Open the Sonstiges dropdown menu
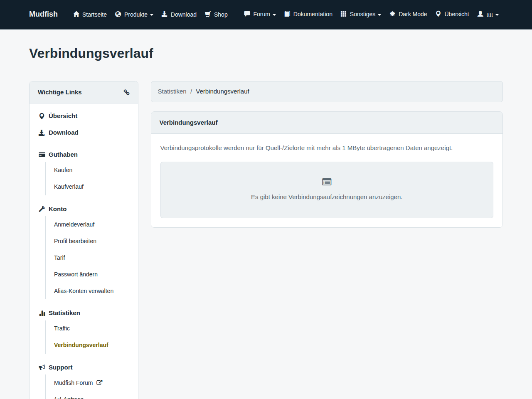Screen dimensions: 532x399 pyautogui.click(x=361, y=14)
